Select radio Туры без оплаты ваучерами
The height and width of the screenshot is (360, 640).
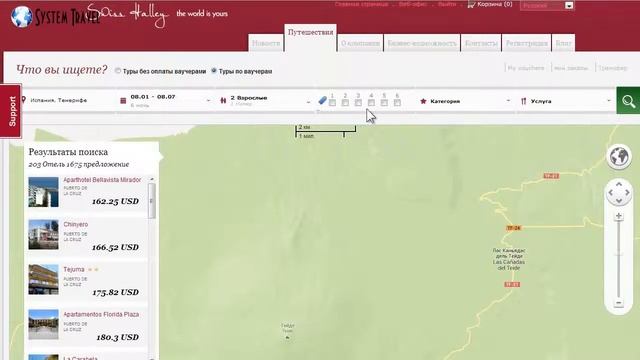(x=118, y=71)
